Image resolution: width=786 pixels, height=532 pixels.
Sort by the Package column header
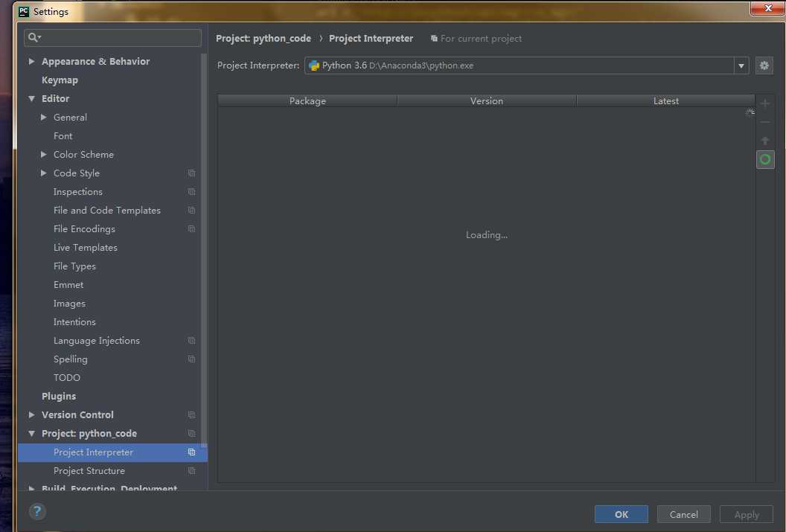pyautogui.click(x=307, y=100)
